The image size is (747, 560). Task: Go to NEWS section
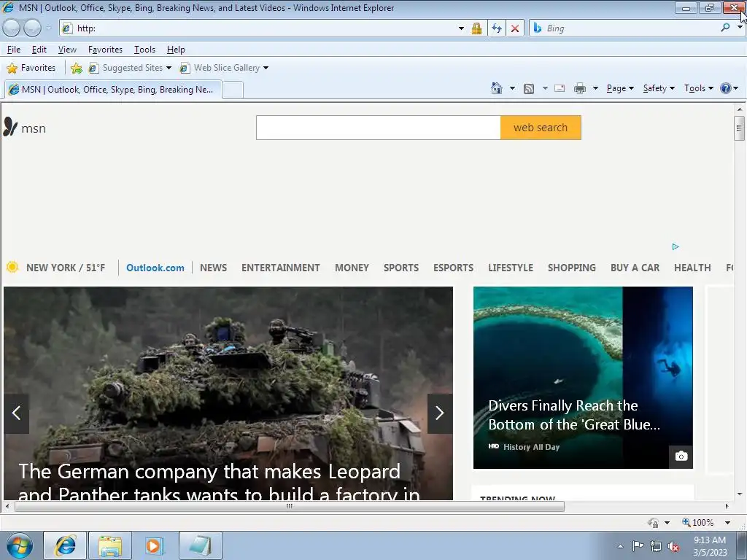point(214,268)
